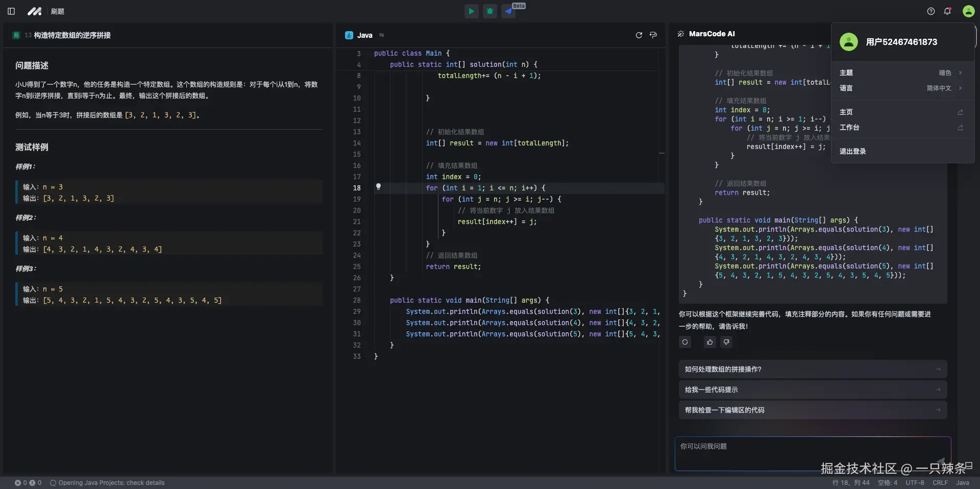Toggle the left sidebar panel
The height and width of the screenshot is (489, 980).
(x=11, y=11)
